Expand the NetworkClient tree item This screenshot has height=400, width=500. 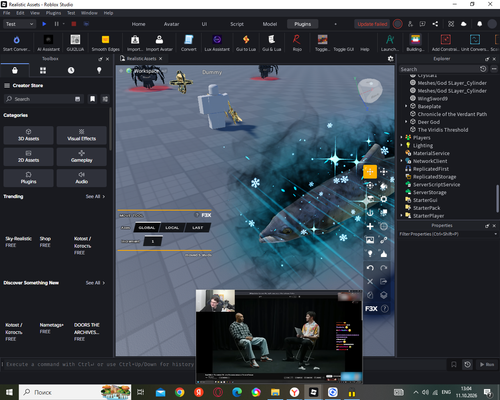(401, 161)
